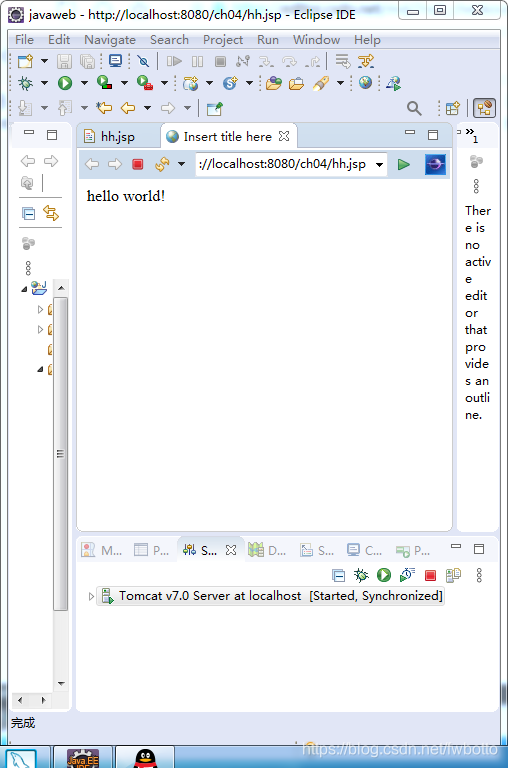Switch to the Insert title here browser tab

(227, 137)
